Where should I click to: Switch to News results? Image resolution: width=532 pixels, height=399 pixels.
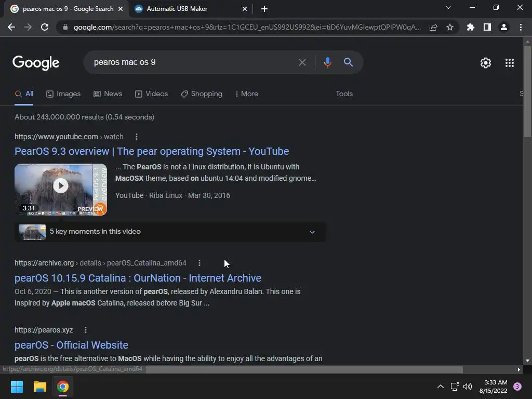[x=108, y=94]
